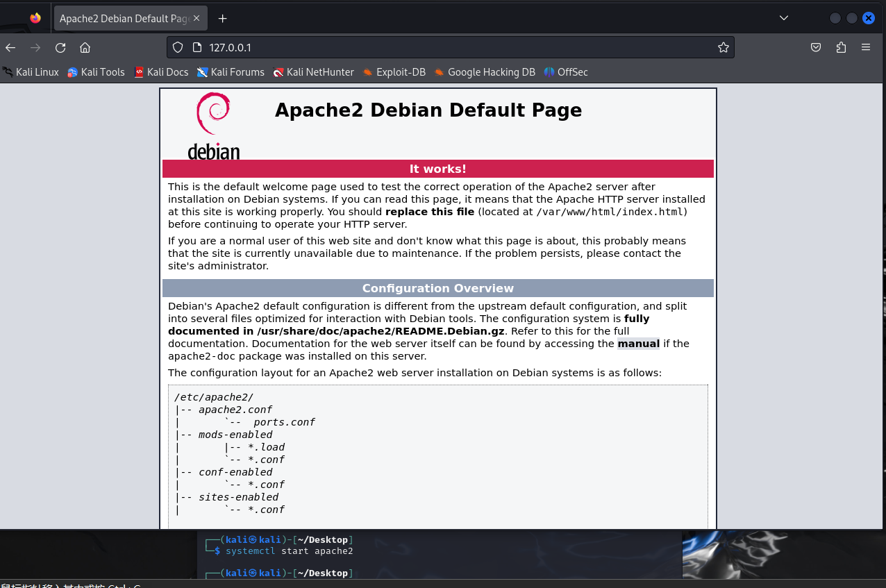
Task: Click the back navigation arrow
Action: [x=10, y=47]
